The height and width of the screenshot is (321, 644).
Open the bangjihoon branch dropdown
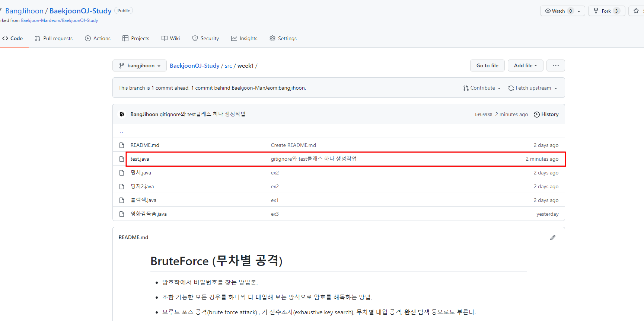140,65
